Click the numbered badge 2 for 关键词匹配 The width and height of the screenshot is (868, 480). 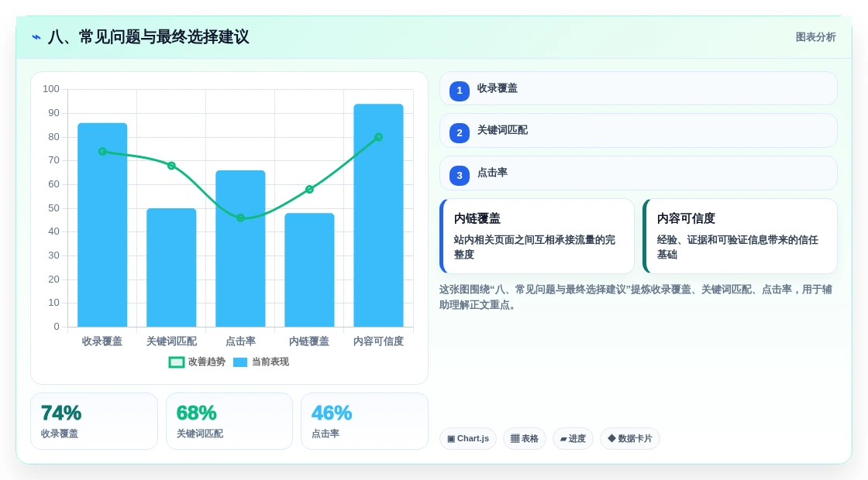(460, 132)
